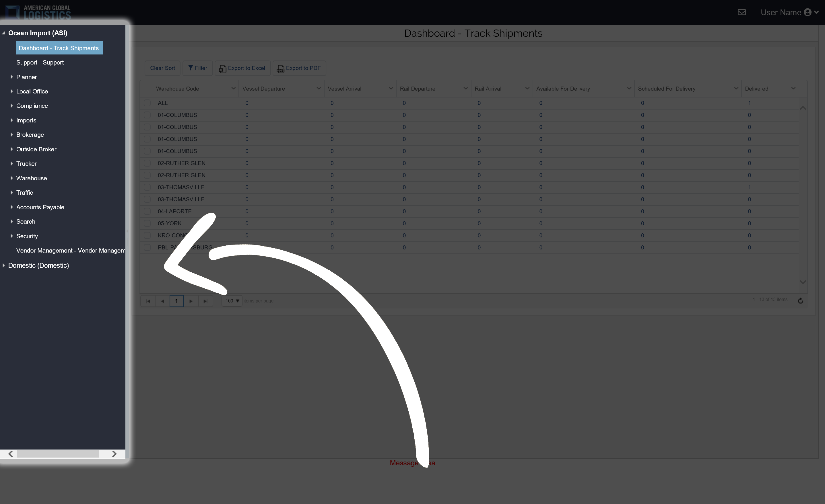This screenshot has height=504, width=825.
Task: Open Vendor Management menu item
Action: coord(71,251)
